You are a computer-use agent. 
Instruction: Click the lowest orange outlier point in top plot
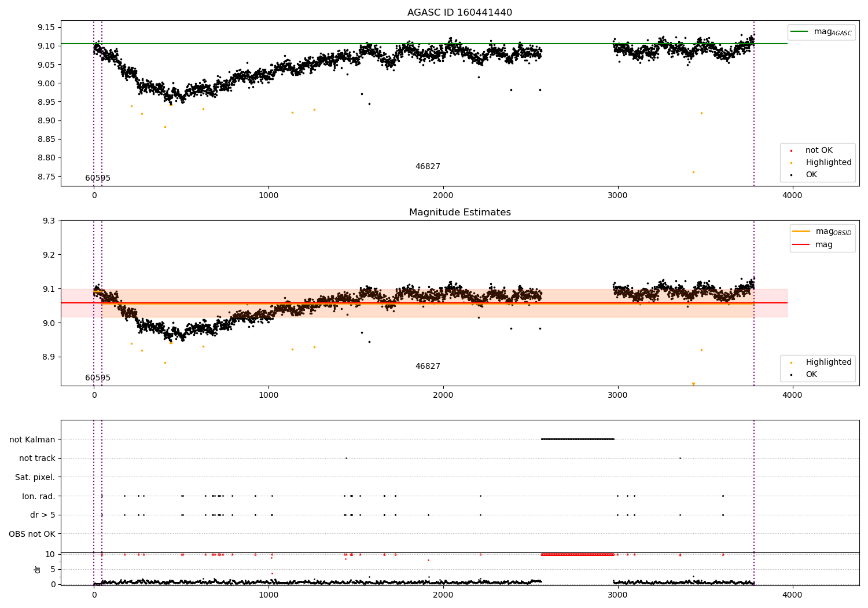pos(693,172)
